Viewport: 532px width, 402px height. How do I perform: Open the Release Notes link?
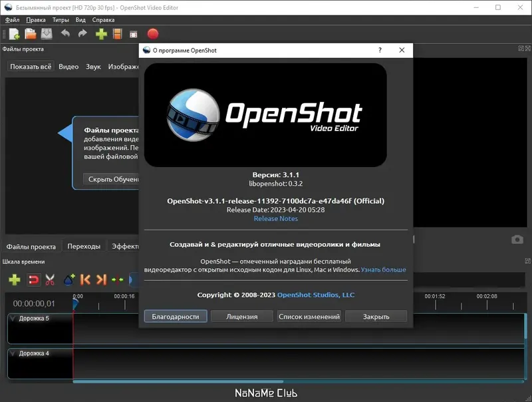click(x=276, y=219)
